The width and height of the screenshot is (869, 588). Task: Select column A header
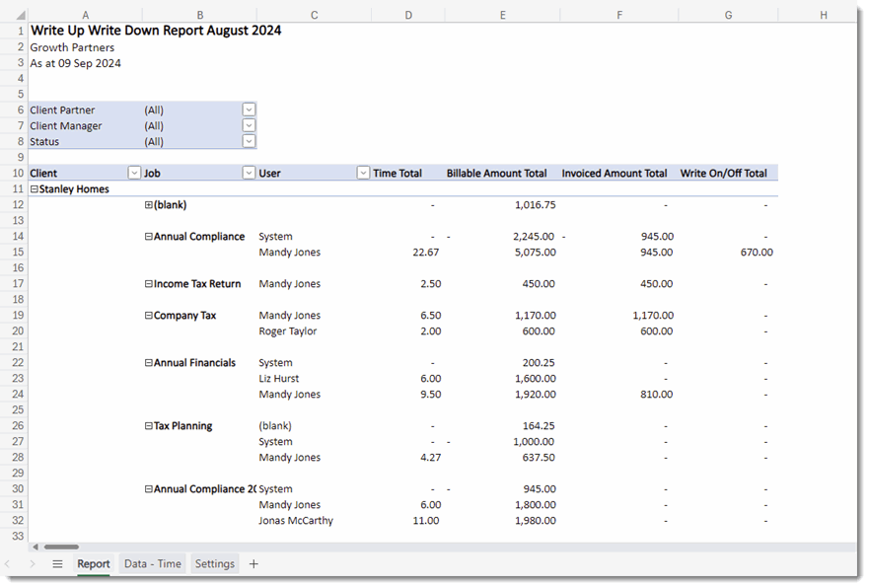click(85, 15)
